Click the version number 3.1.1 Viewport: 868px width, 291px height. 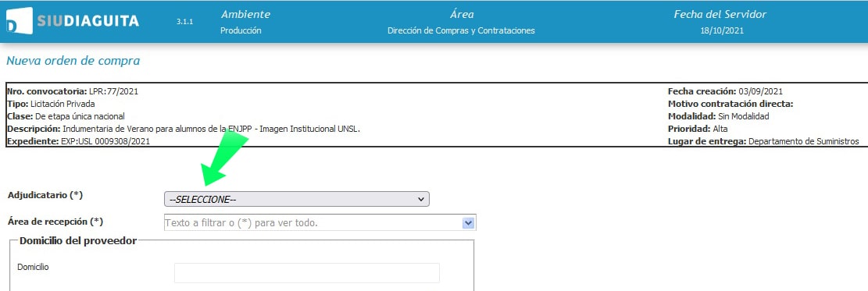click(184, 22)
